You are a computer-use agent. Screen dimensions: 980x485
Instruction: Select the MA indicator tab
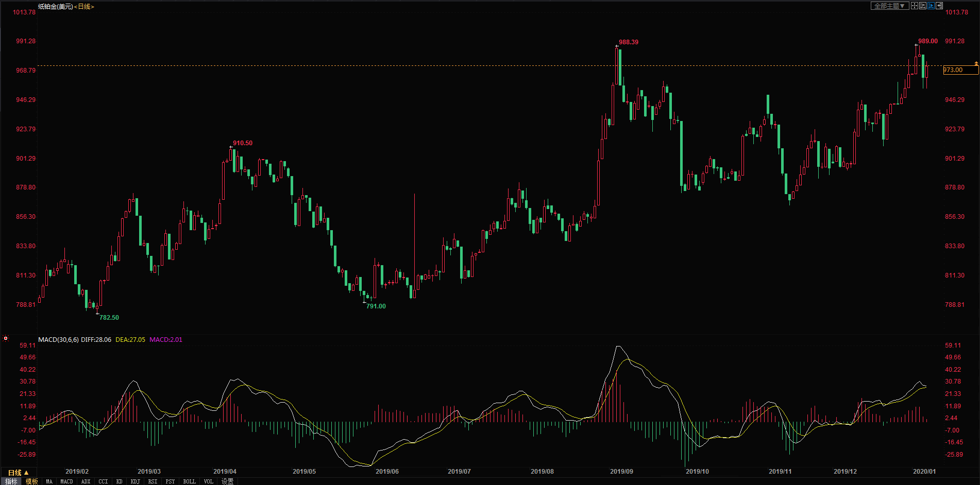(x=49, y=481)
